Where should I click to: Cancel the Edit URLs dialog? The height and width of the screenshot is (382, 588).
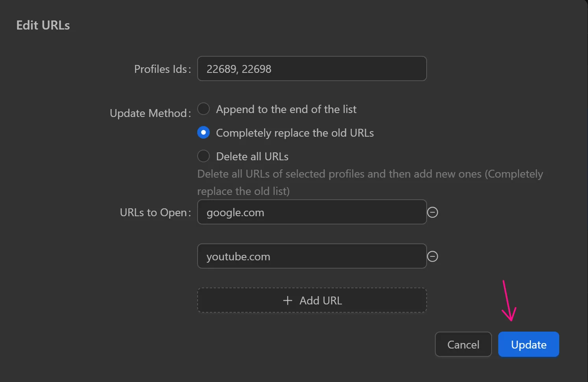pyautogui.click(x=463, y=345)
